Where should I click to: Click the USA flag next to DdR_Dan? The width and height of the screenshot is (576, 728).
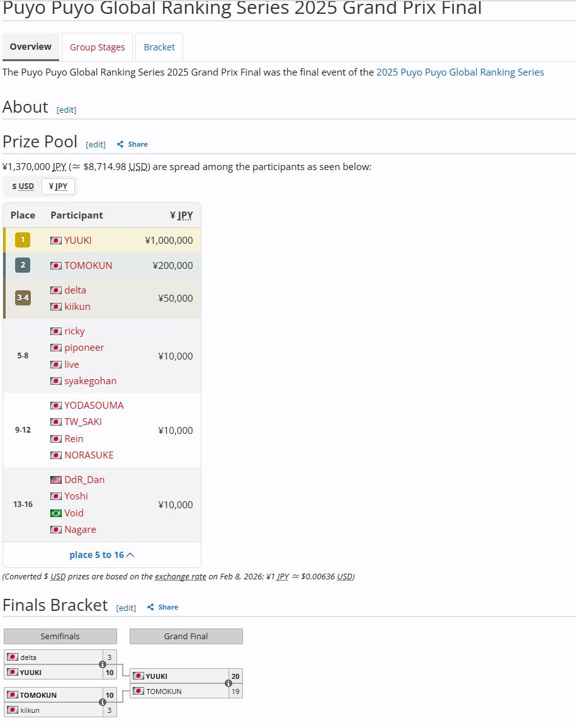(55, 480)
